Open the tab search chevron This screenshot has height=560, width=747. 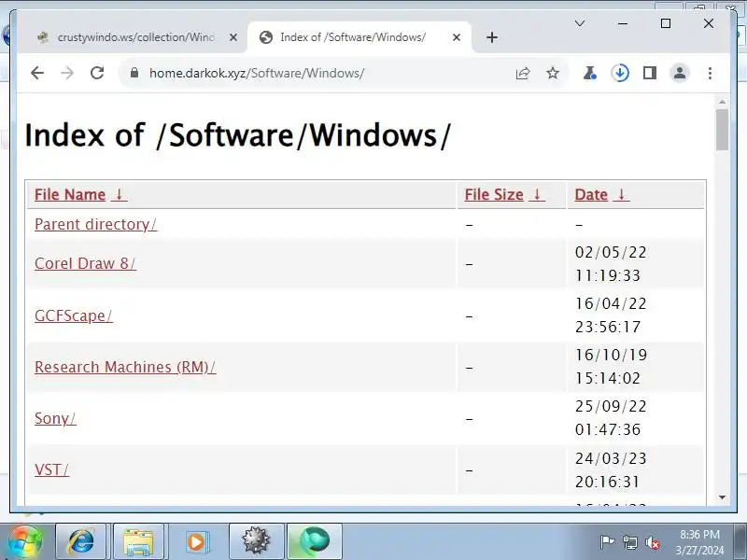pyautogui.click(x=580, y=23)
